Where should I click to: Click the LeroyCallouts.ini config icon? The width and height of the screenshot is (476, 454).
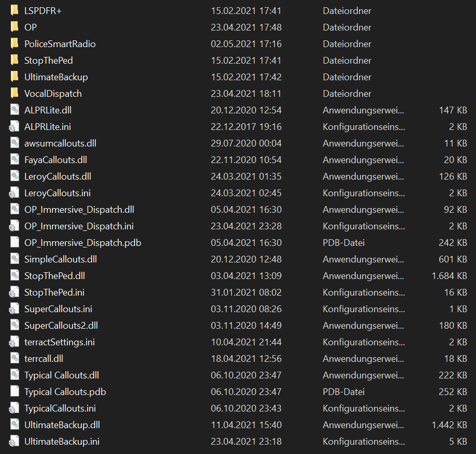click(x=14, y=193)
